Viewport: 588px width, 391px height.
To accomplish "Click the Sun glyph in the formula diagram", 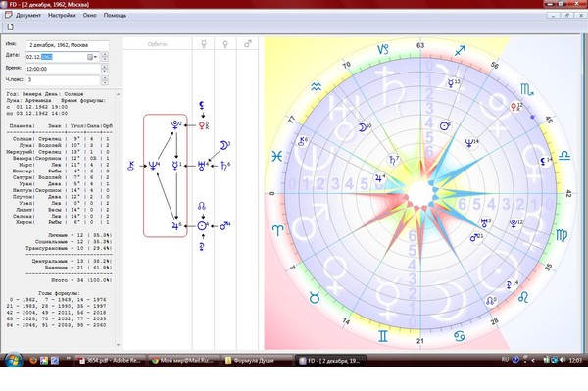I will click(x=202, y=226).
